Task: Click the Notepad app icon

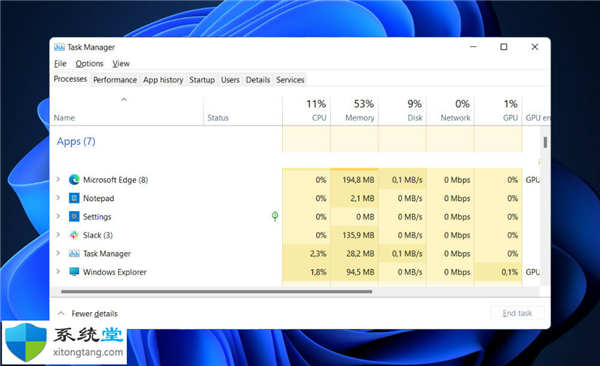Action: pos(74,198)
